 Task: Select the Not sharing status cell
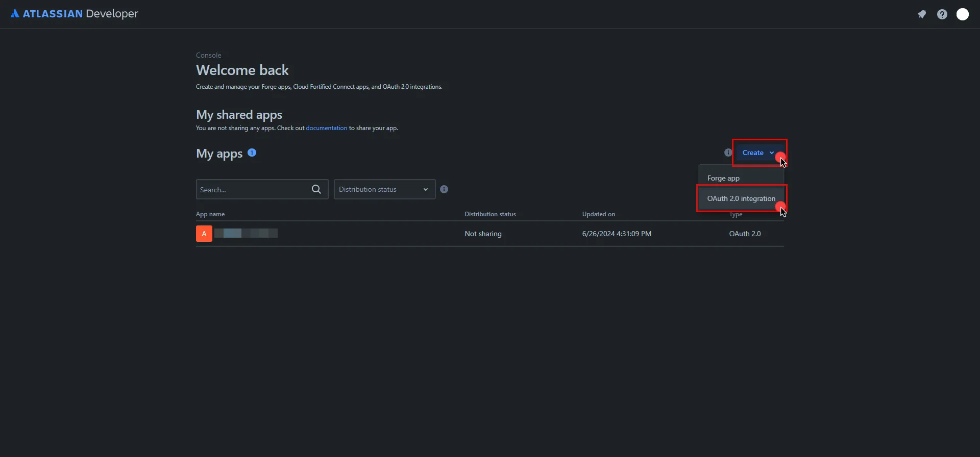tap(483, 234)
